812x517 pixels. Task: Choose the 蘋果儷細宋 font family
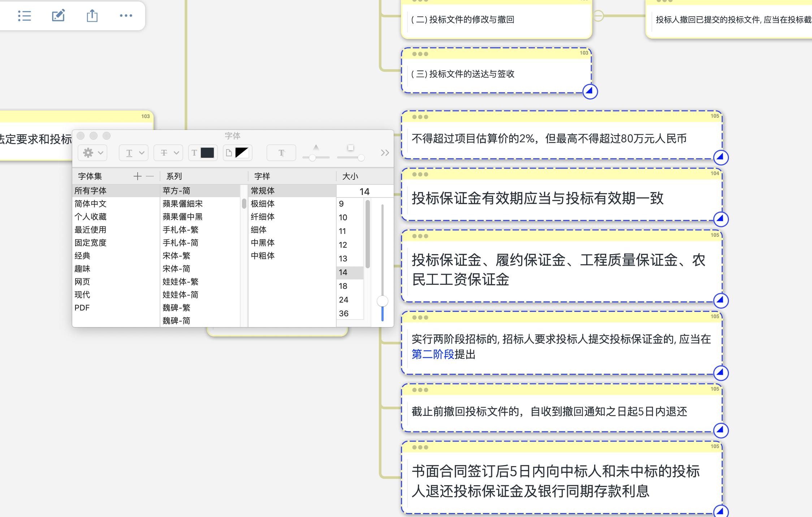[200, 204]
